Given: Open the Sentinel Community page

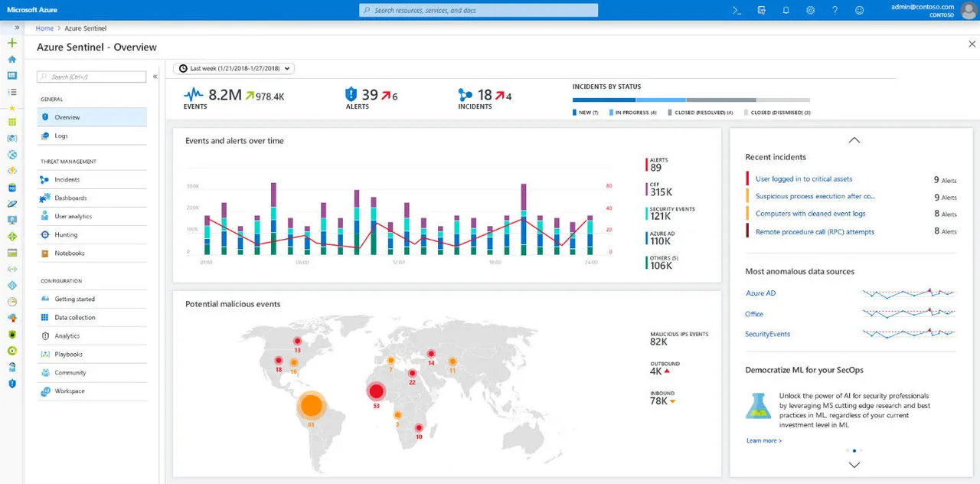Looking at the screenshot, I should point(69,372).
